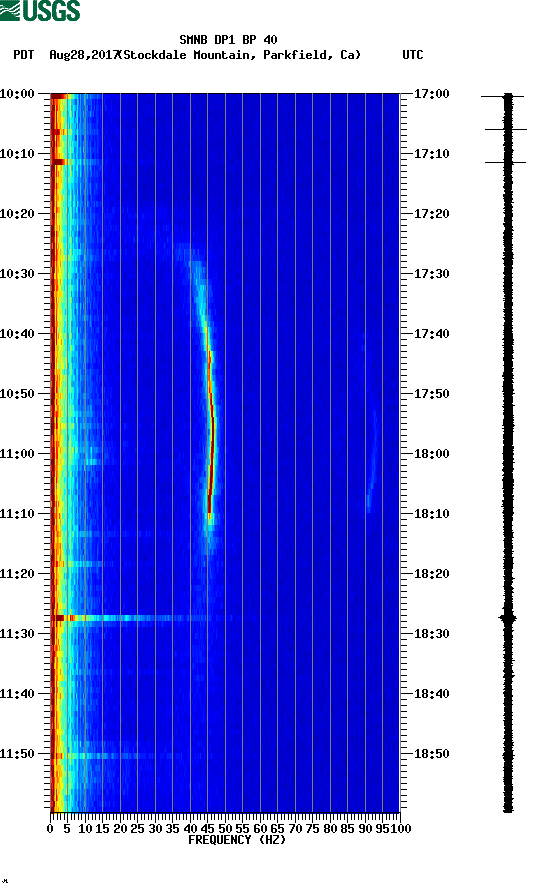Image resolution: width=552 pixels, height=892 pixels.
Task: Click the 11:30 PDT time label
Action: (x=17, y=634)
